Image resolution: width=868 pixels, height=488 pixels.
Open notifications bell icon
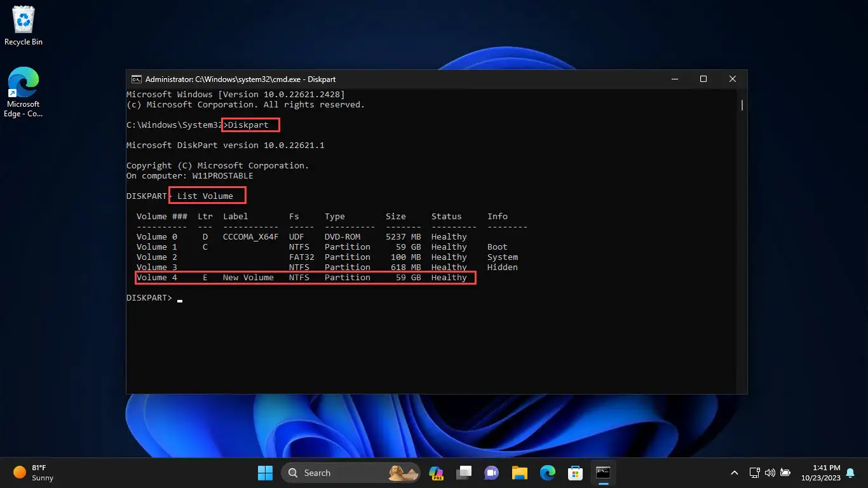click(x=850, y=473)
